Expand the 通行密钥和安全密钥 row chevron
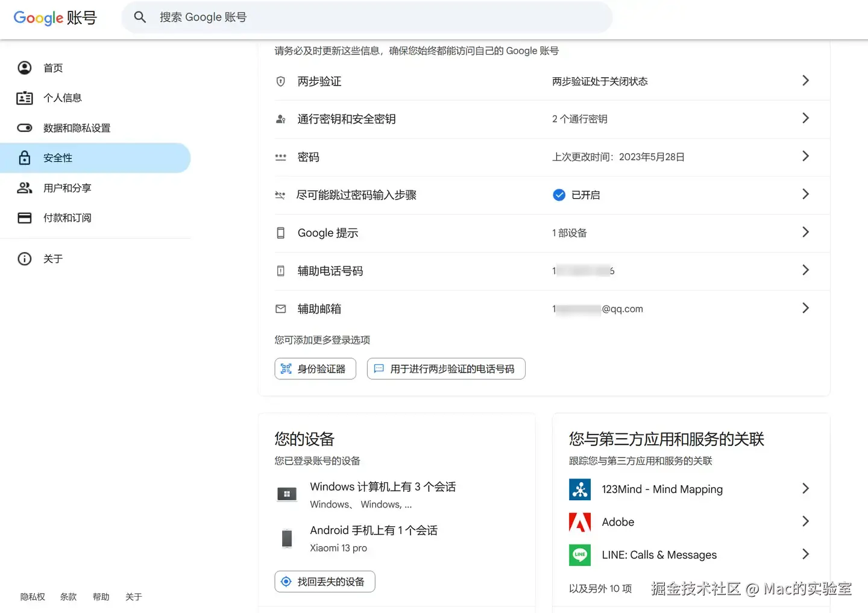This screenshot has height=613, width=868. (x=805, y=119)
